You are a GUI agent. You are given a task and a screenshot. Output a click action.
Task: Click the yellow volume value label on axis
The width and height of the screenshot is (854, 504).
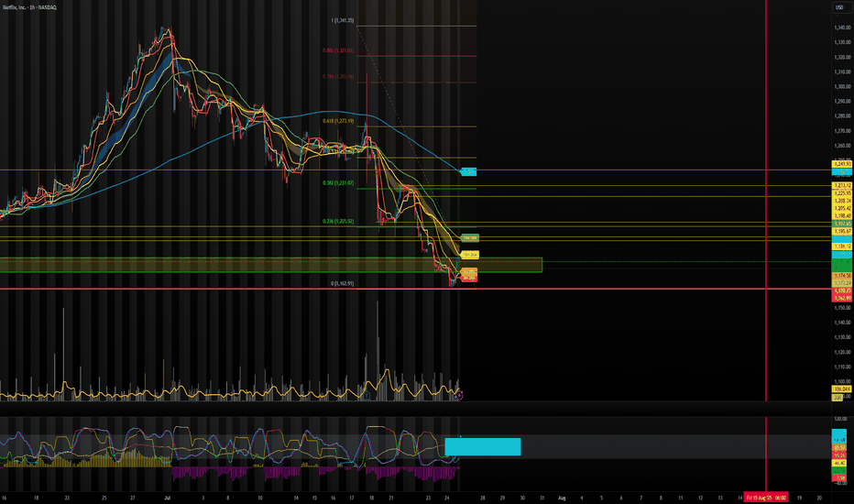click(841, 389)
